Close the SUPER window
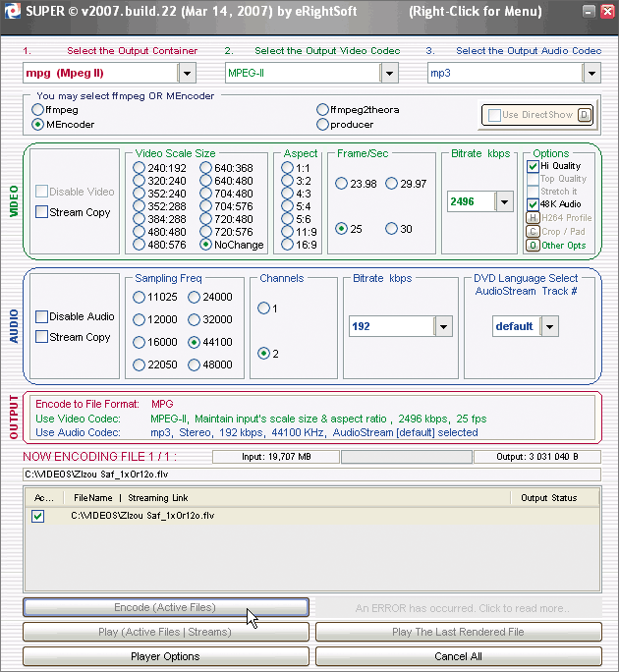The height and width of the screenshot is (672, 619). tap(607, 12)
